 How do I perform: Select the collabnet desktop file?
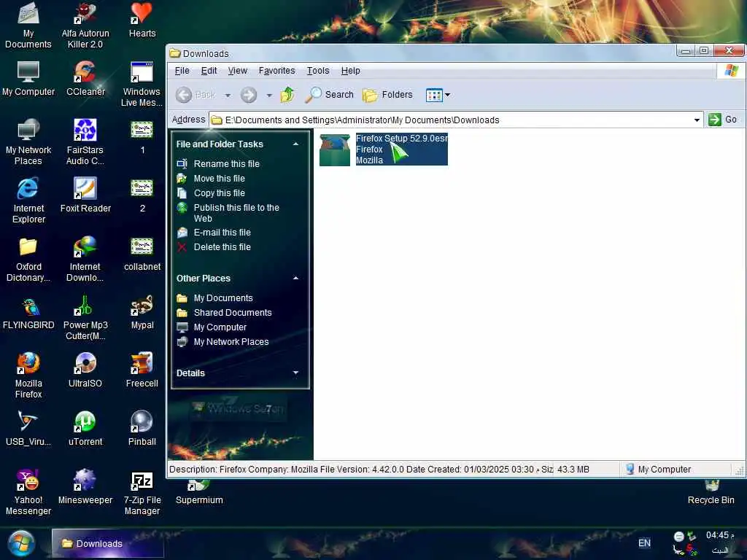[x=142, y=254]
